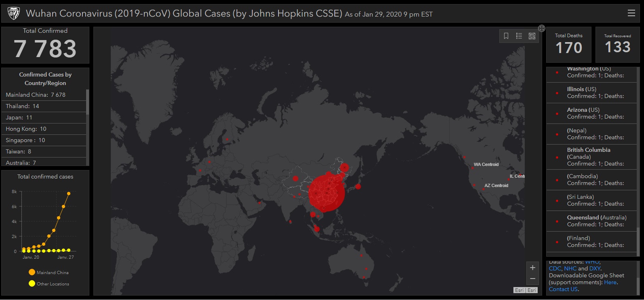Open the Google Sheet 'Here' link
Viewport: 644px width, 300px height.
coord(610,282)
